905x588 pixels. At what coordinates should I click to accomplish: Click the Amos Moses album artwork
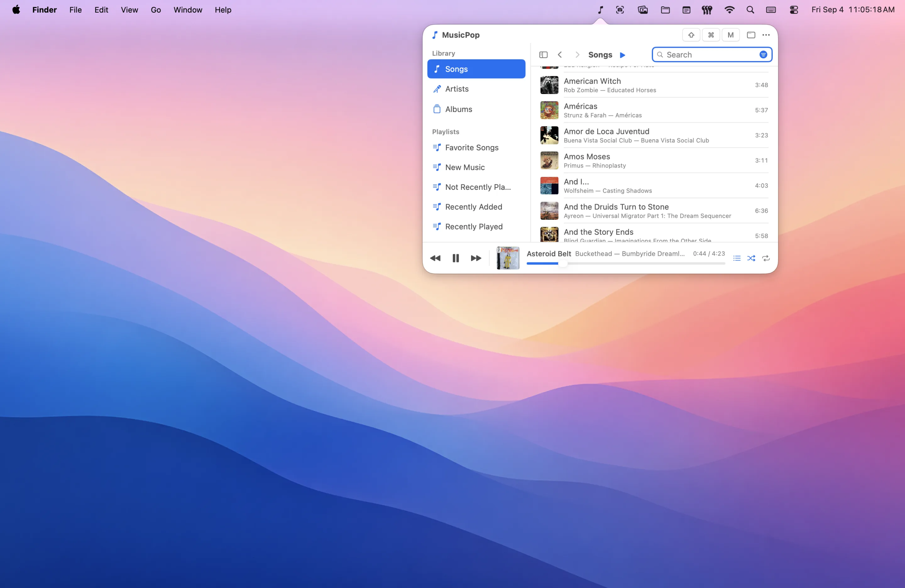tap(549, 160)
